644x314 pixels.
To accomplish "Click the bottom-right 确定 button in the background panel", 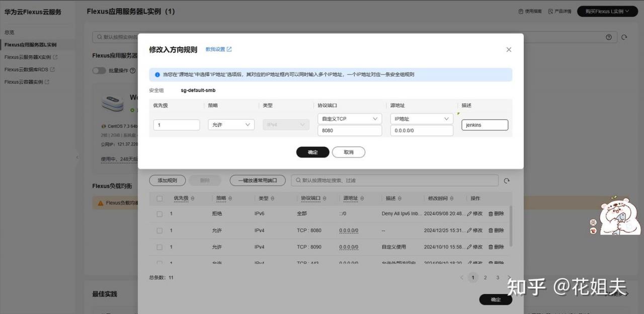I will [496, 299].
